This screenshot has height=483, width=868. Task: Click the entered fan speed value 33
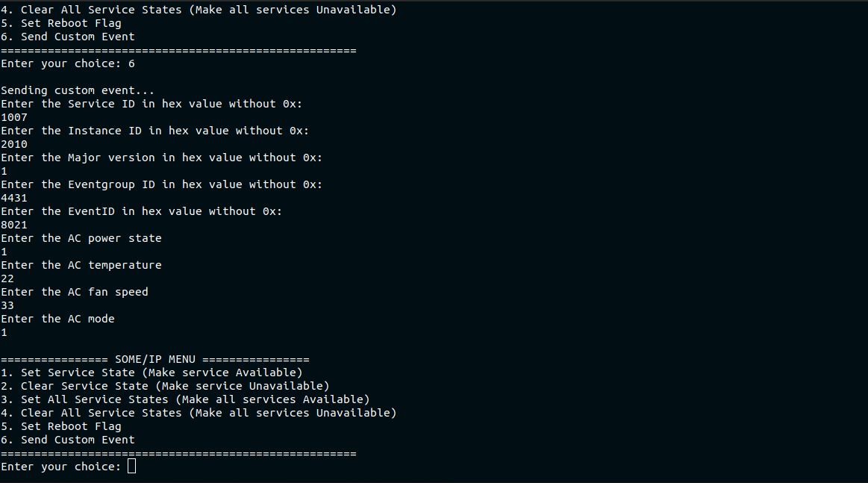(x=7, y=305)
